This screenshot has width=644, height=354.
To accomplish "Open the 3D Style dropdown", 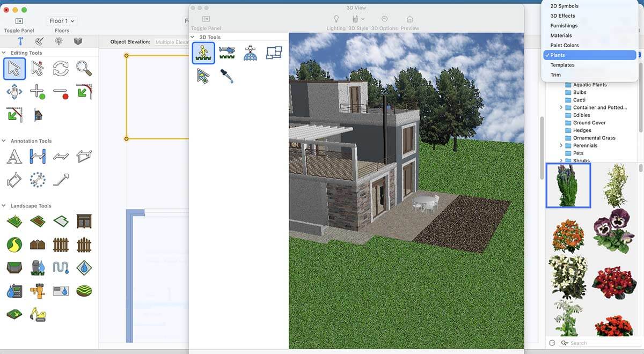I will pos(358,20).
